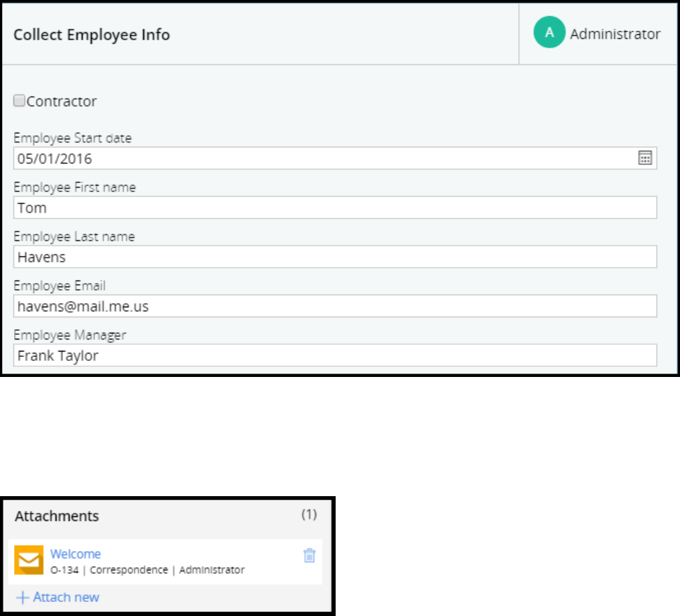
Task: Click the green Administrator avatar circle
Action: [x=549, y=34]
